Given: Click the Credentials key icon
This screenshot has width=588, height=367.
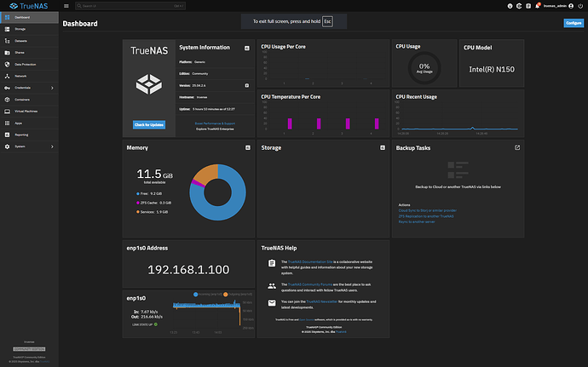Looking at the screenshot, I should click(7, 88).
